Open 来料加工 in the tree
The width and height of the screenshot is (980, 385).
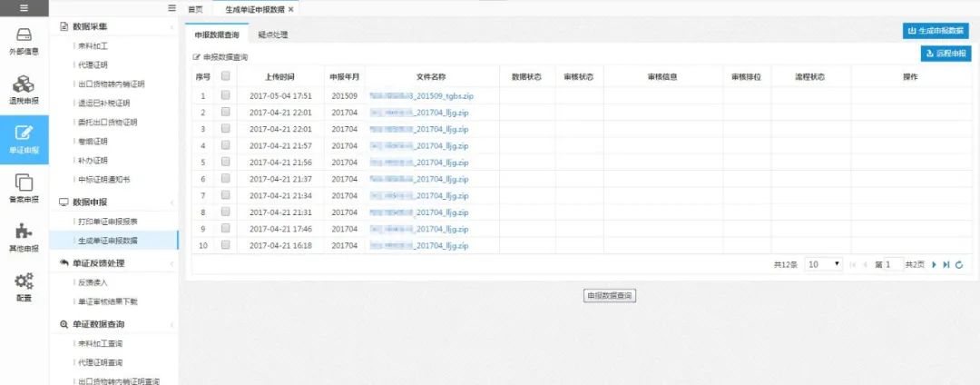93,46
